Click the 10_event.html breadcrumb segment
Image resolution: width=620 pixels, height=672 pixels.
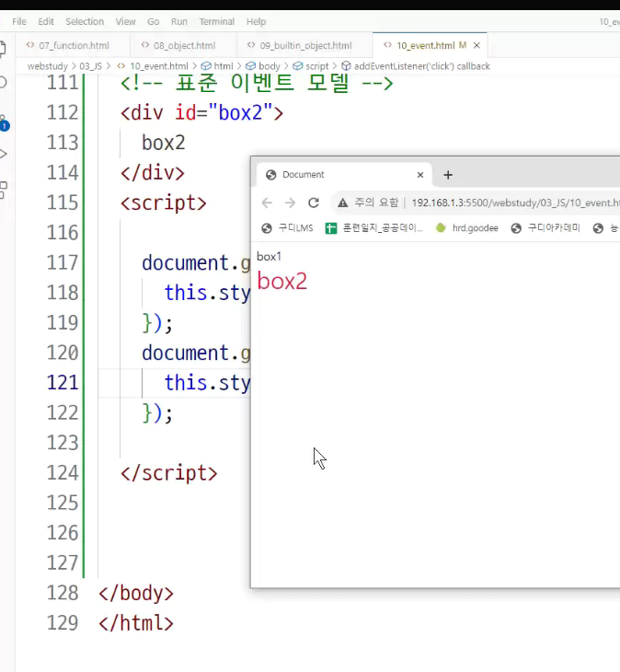(159, 66)
